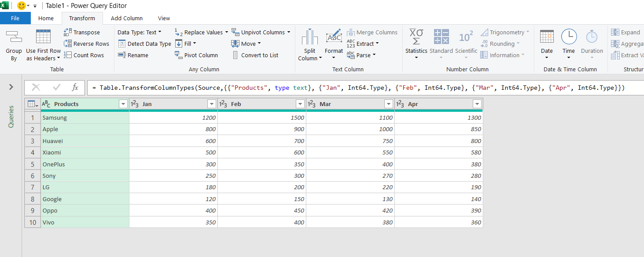Open the Jan column filter dropdown
644x257 pixels.
coord(211,104)
